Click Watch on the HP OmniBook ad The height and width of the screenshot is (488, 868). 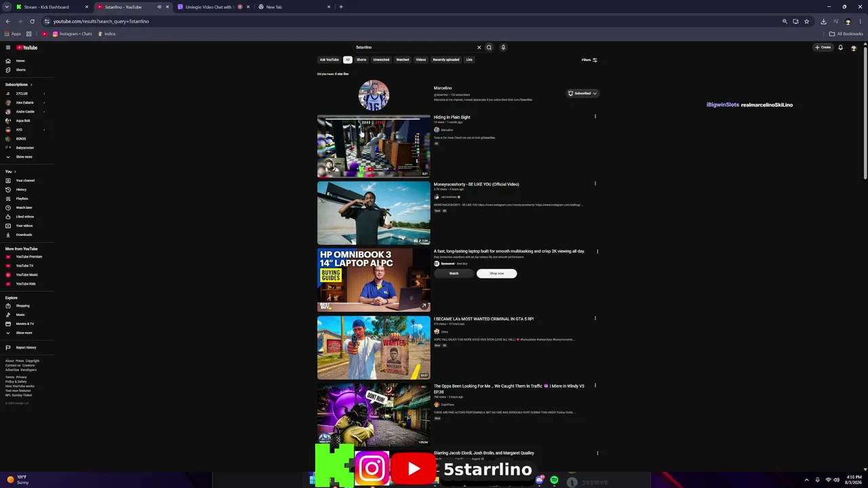point(454,273)
